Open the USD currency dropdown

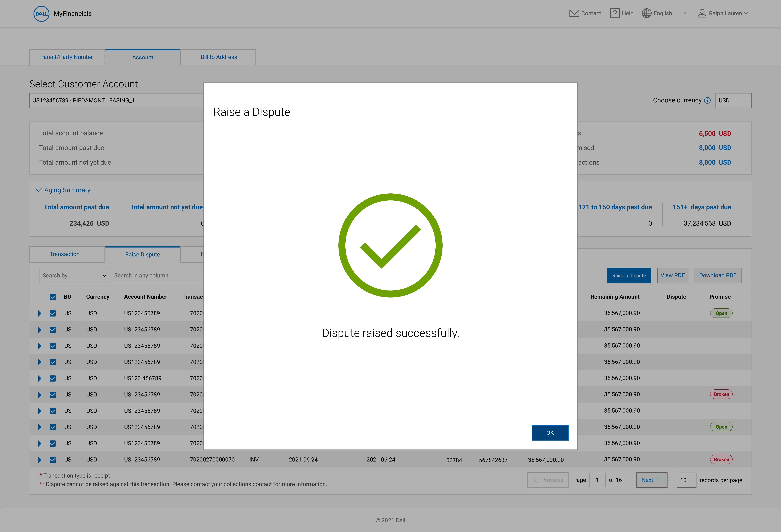733,100
